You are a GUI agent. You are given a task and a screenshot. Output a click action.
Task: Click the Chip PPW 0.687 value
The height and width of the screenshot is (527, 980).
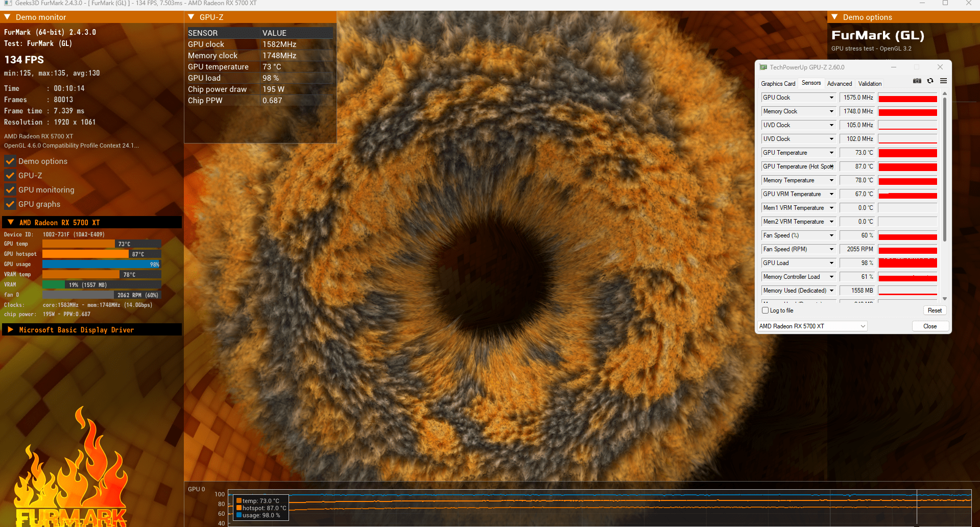tap(272, 101)
